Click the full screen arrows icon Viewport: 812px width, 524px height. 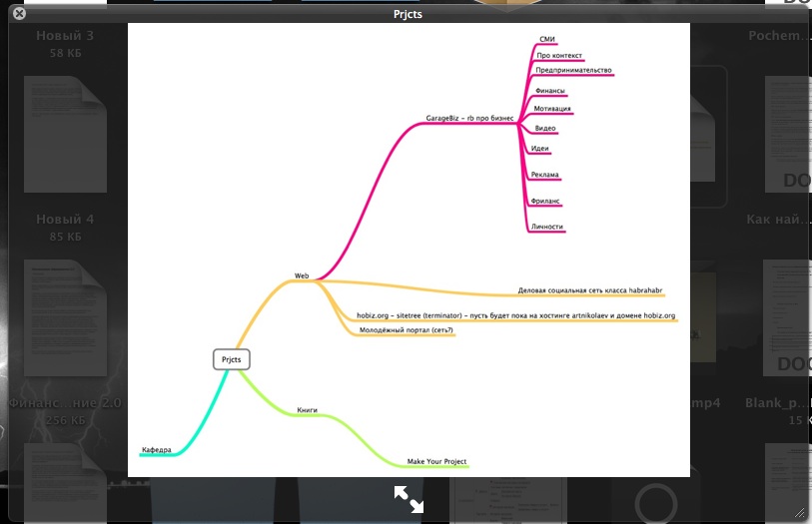pos(408,499)
